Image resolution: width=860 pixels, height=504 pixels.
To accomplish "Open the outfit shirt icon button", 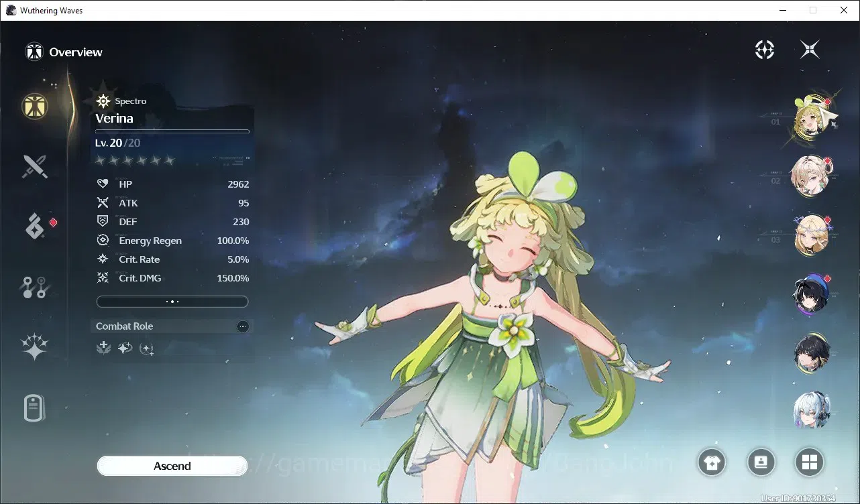I will tap(712, 462).
